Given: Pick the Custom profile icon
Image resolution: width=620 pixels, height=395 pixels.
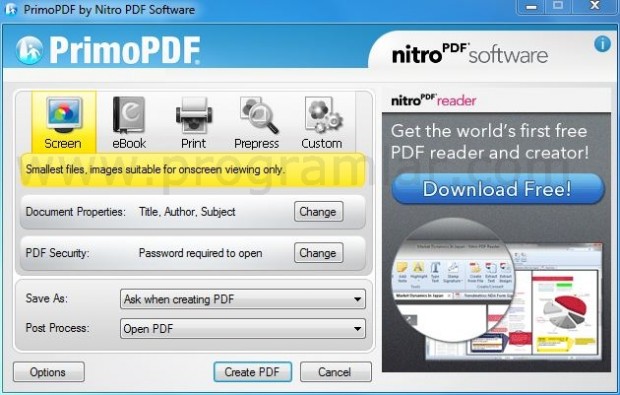Looking at the screenshot, I should (322, 123).
